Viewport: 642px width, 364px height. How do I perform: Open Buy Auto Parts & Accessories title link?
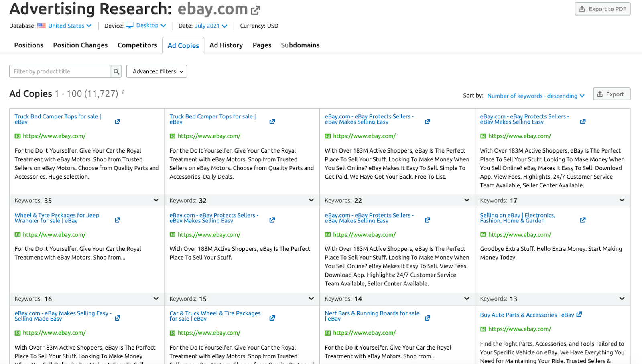(527, 315)
